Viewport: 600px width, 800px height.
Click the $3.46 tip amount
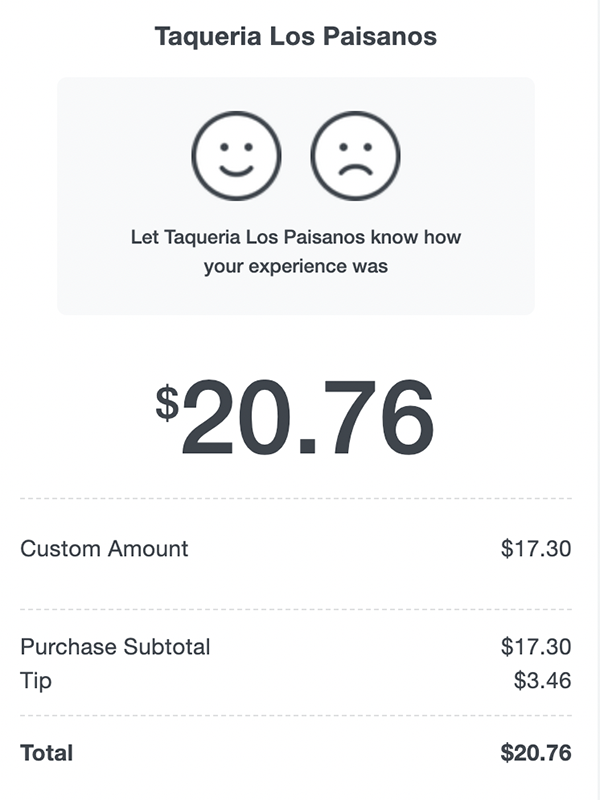(x=542, y=681)
